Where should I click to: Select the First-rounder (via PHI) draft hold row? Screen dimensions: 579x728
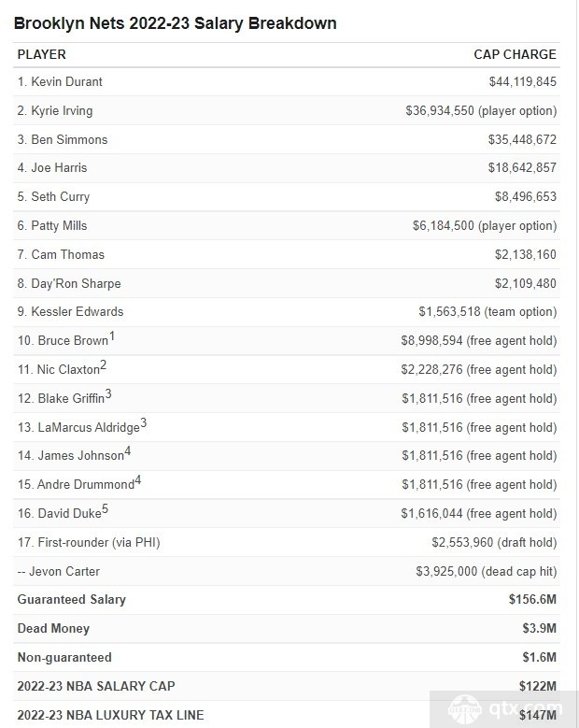[x=287, y=542]
